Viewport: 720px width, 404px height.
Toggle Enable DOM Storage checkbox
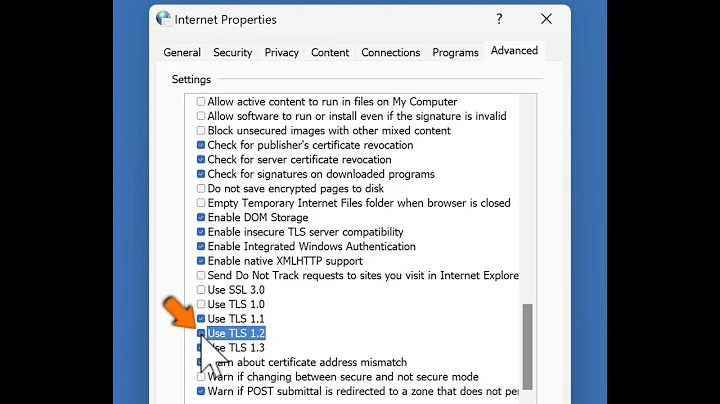click(201, 217)
